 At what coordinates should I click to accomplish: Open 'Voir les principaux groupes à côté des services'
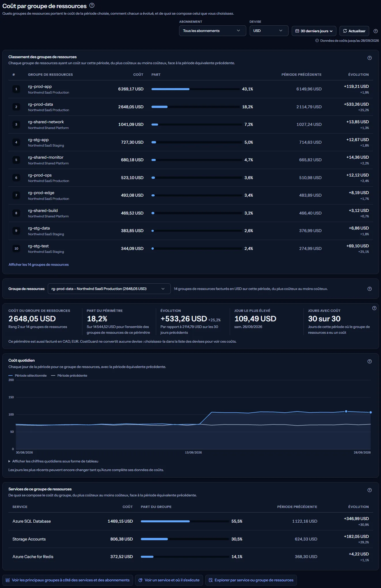[68, 580]
